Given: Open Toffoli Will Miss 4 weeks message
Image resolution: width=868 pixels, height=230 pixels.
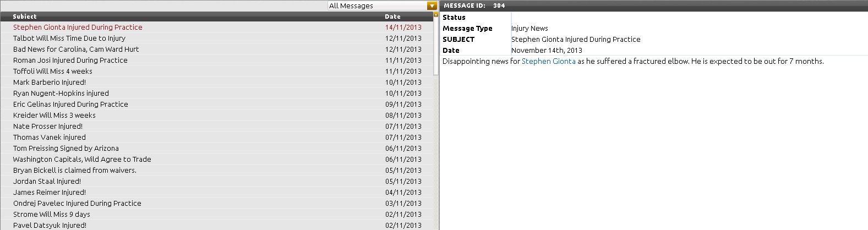Looking at the screenshot, I should [53, 71].
